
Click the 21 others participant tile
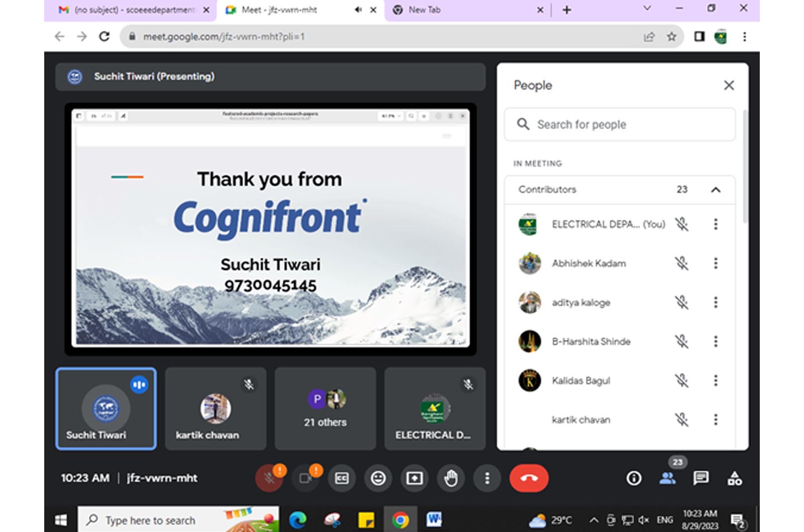(x=325, y=408)
